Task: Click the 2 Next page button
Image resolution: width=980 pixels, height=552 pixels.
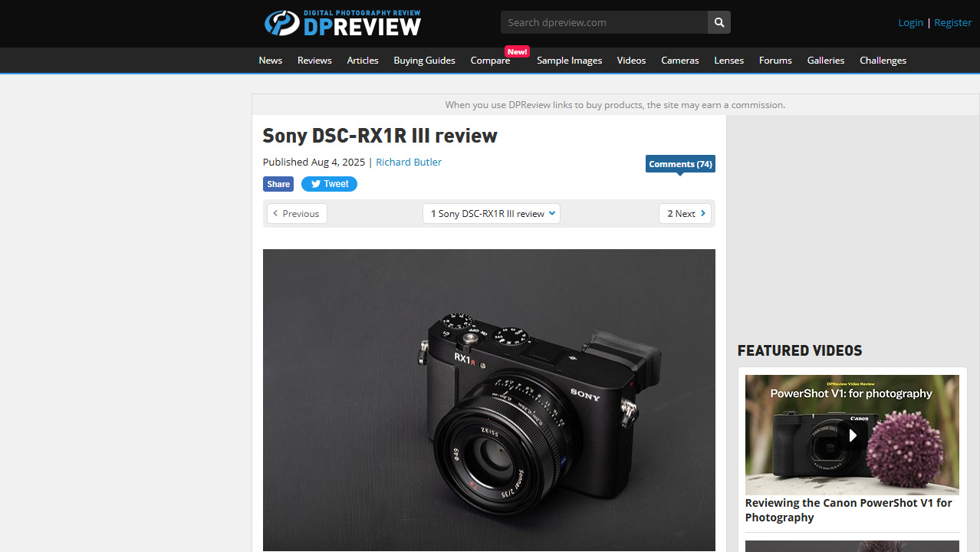Action: (685, 214)
